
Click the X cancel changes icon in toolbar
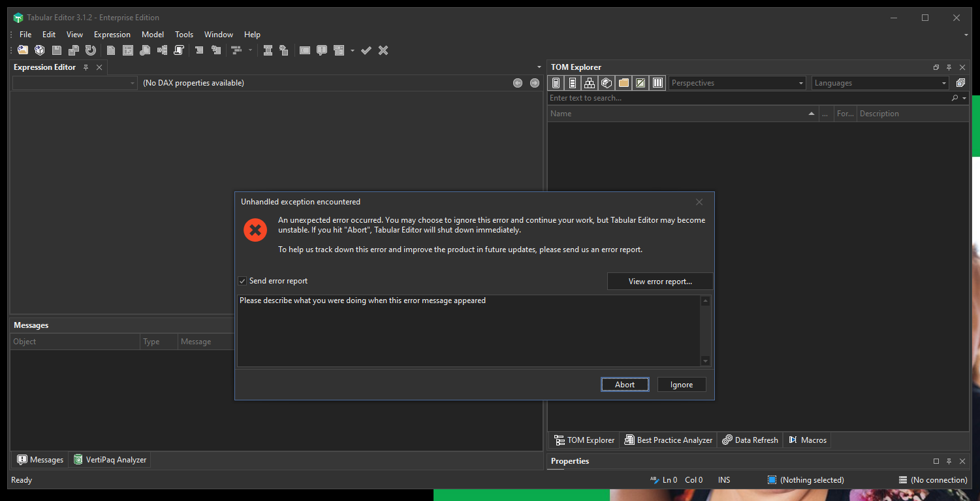[383, 50]
